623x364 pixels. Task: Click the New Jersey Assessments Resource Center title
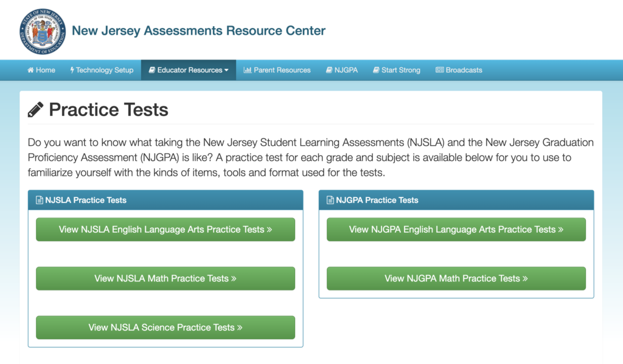199,31
